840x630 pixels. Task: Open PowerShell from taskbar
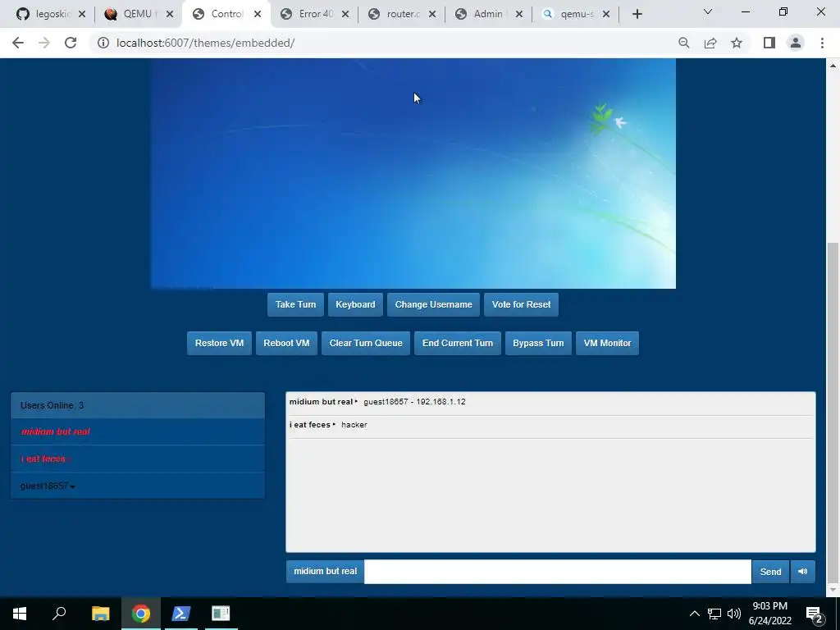click(181, 614)
